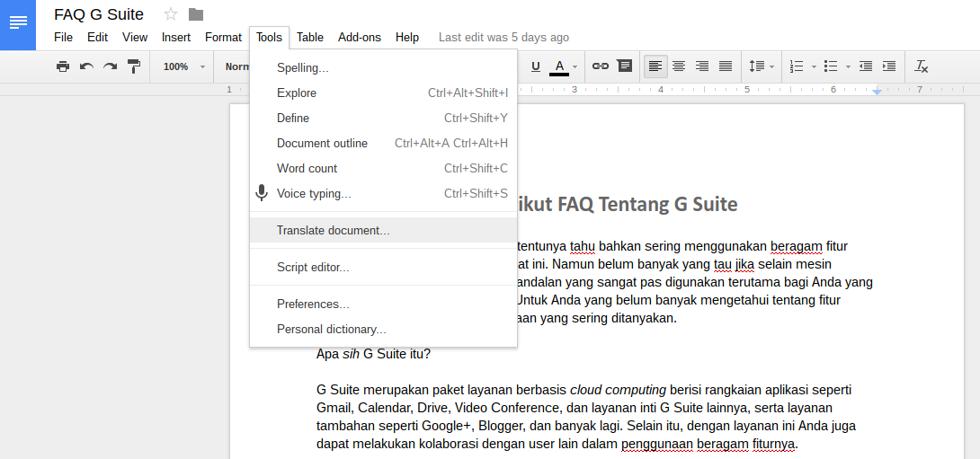This screenshot has width=980, height=459.
Task: Open the 100% zoom dropdown
Action: coord(183,66)
